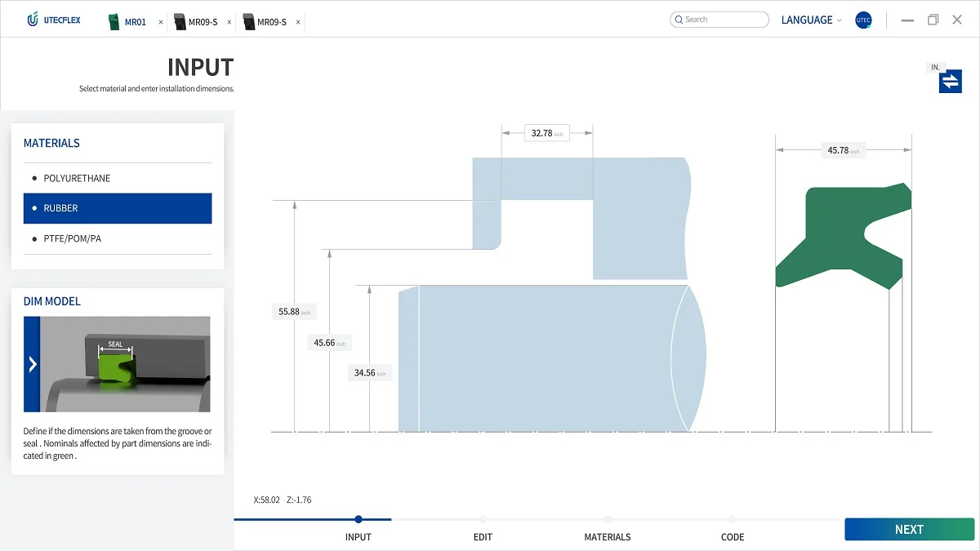
Task: Click the UTECFLEX logo icon
Action: [33, 20]
